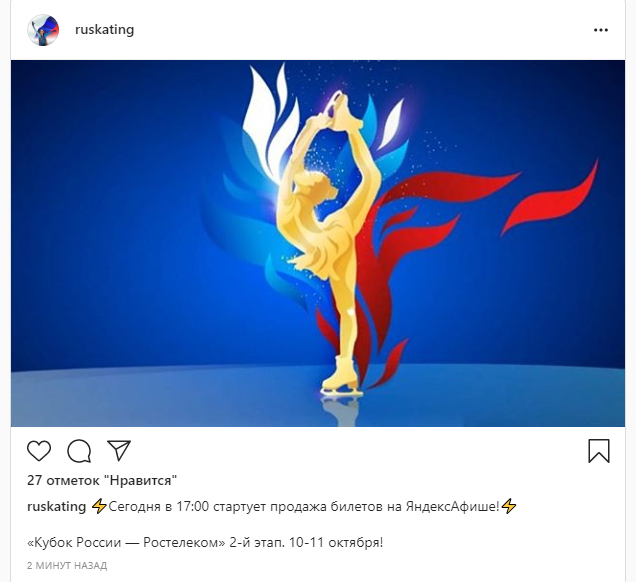Open ruskating profile picture avatar
The image size is (636, 582).
pyautogui.click(x=43, y=30)
